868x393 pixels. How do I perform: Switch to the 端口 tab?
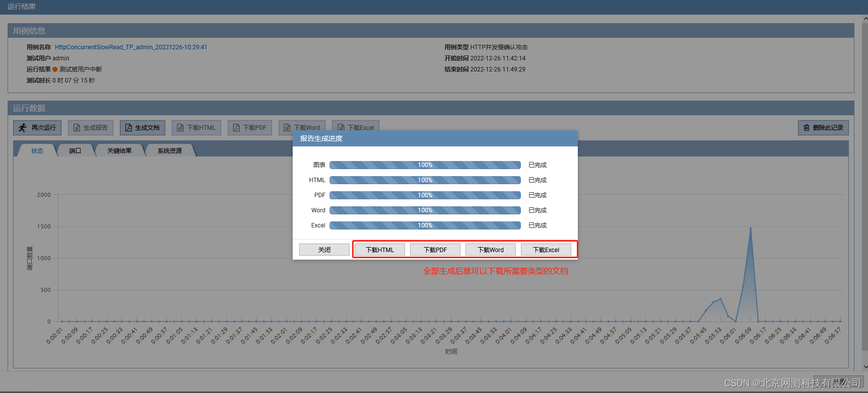[75, 151]
